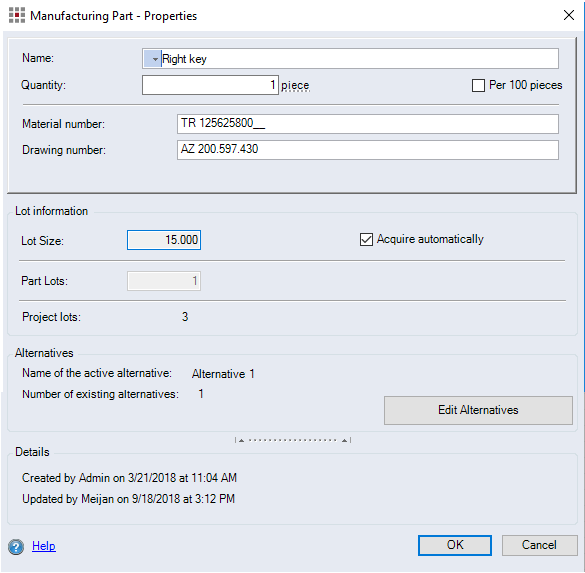Select the Lot Size field showing 15.000
Viewport: 585px width, 573px height.
point(164,240)
